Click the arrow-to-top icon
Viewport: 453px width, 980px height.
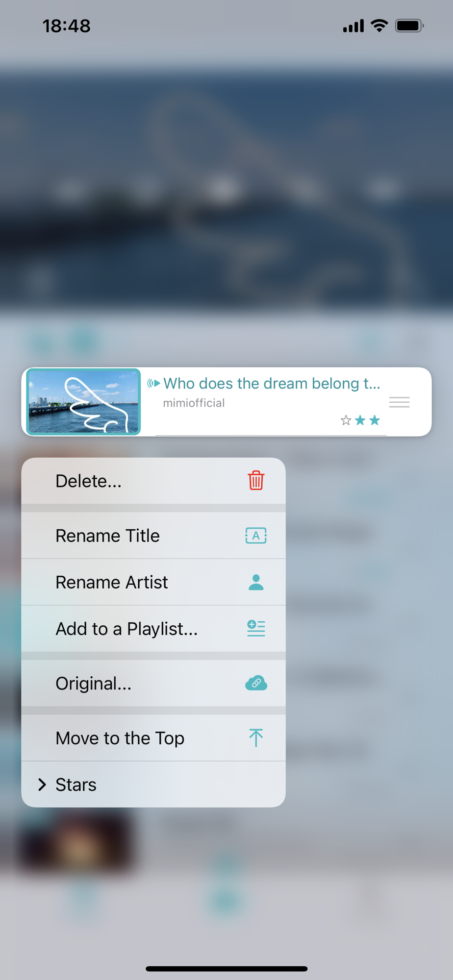coord(256,738)
